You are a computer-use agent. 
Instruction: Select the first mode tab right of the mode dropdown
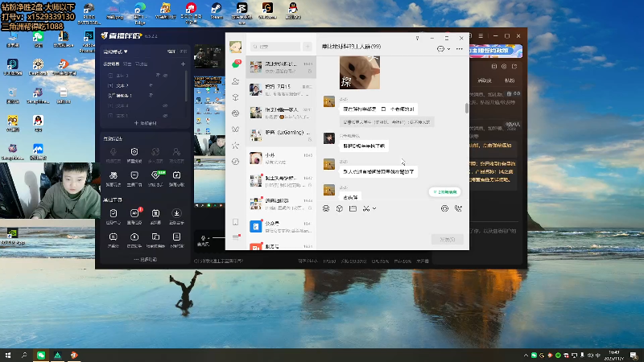171,51
